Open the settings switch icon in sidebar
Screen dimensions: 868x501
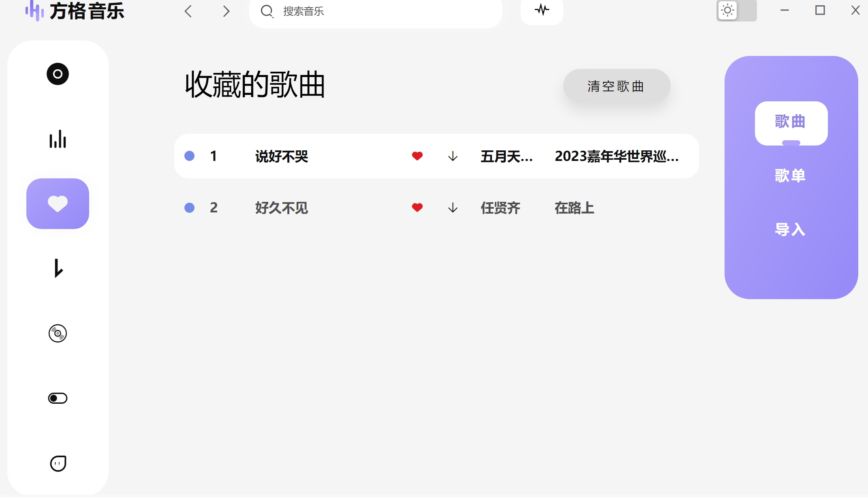coord(58,398)
